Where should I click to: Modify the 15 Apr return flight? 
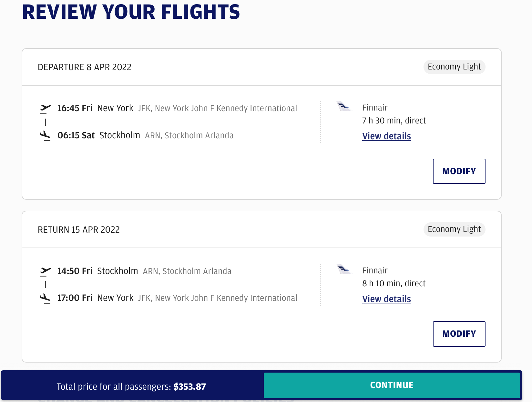click(x=459, y=334)
